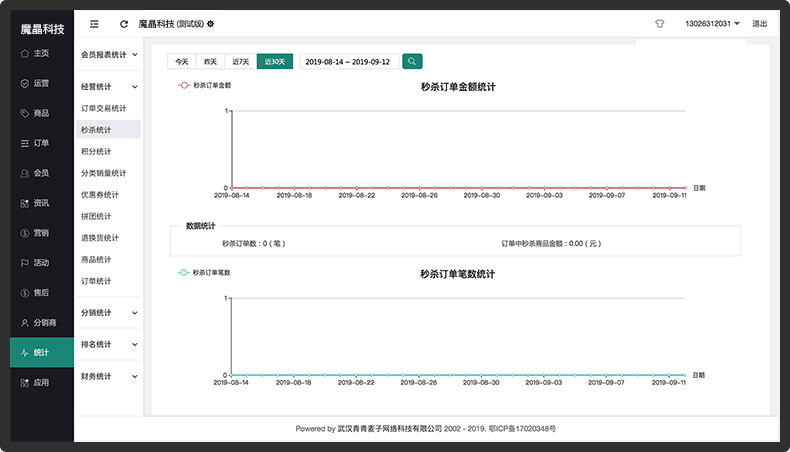Click the 鄂ICP备17020348号 footer text
The height and width of the screenshot is (452, 790).
[522, 429]
